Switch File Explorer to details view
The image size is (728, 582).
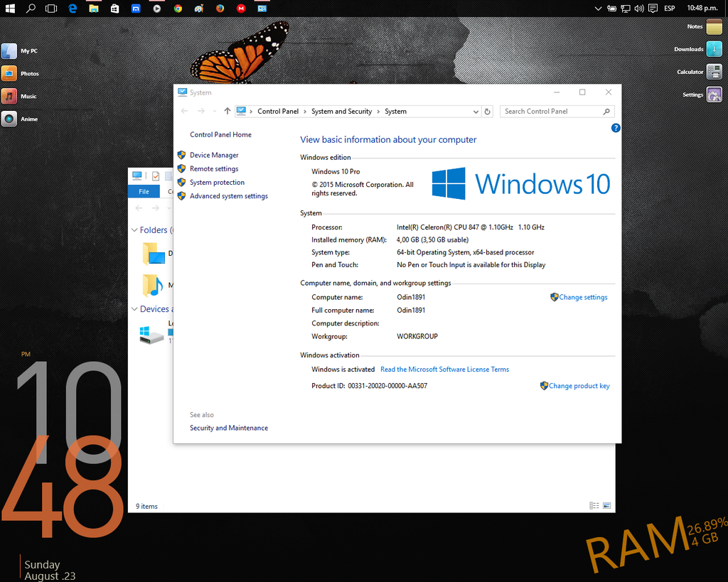pyautogui.click(x=594, y=505)
